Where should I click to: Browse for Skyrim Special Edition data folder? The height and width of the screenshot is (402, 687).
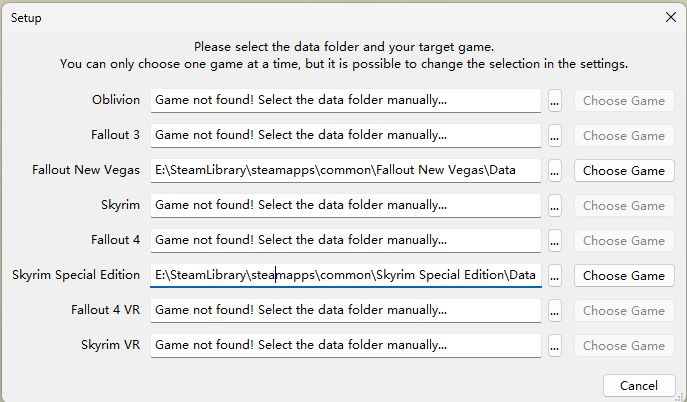click(x=555, y=276)
